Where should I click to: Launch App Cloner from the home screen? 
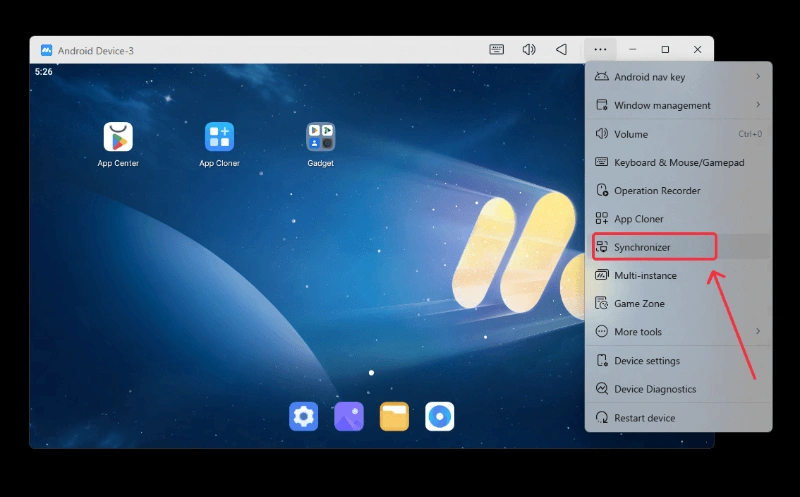click(219, 137)
